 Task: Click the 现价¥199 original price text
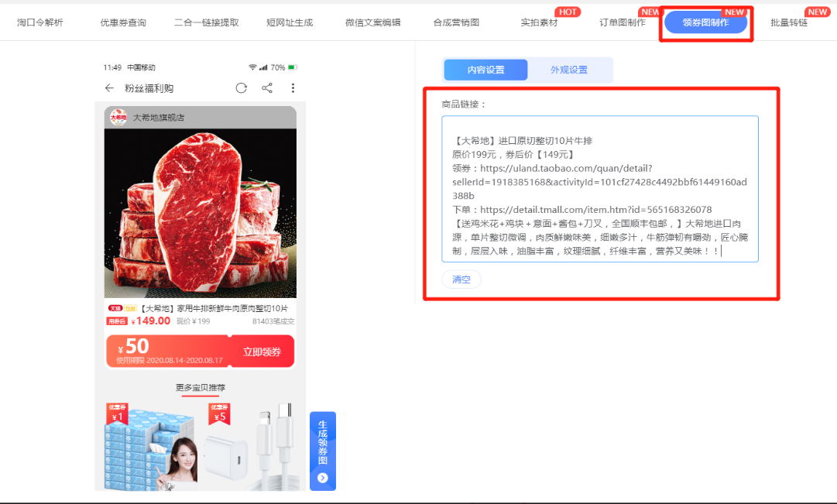coord(194,321)
